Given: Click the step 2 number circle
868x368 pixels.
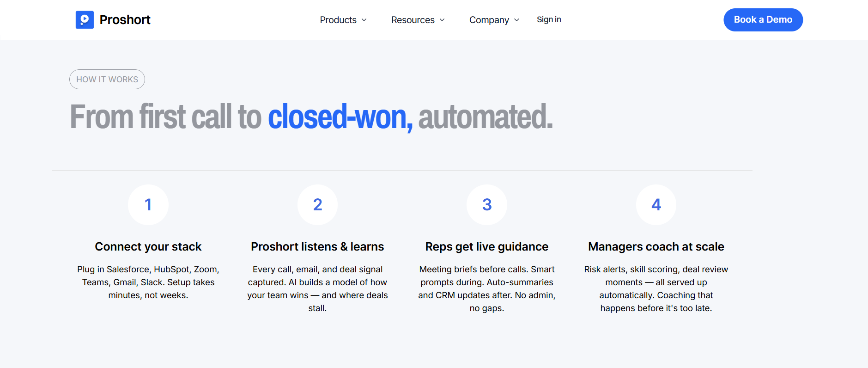Looking at the screenshot, I should (x=317, y=205).
